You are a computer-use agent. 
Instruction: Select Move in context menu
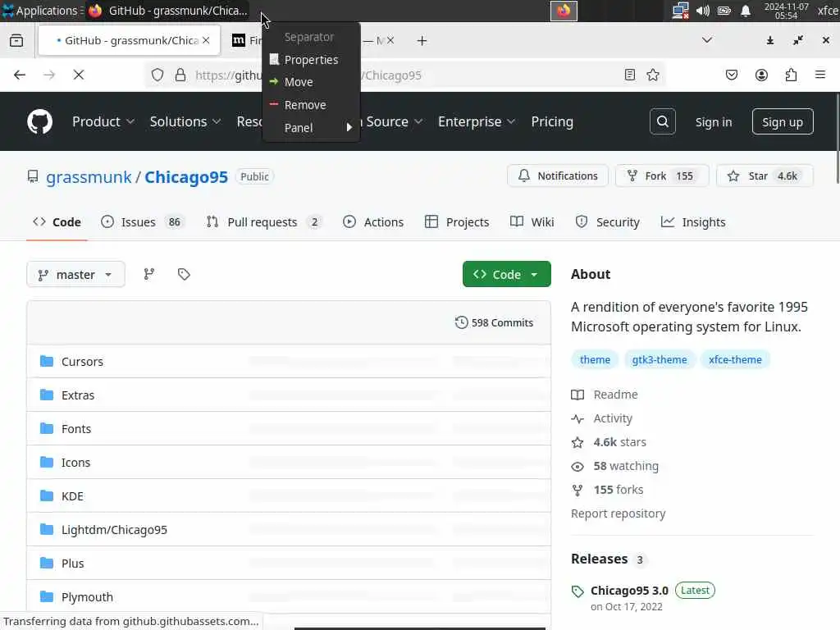coord(311,82)
